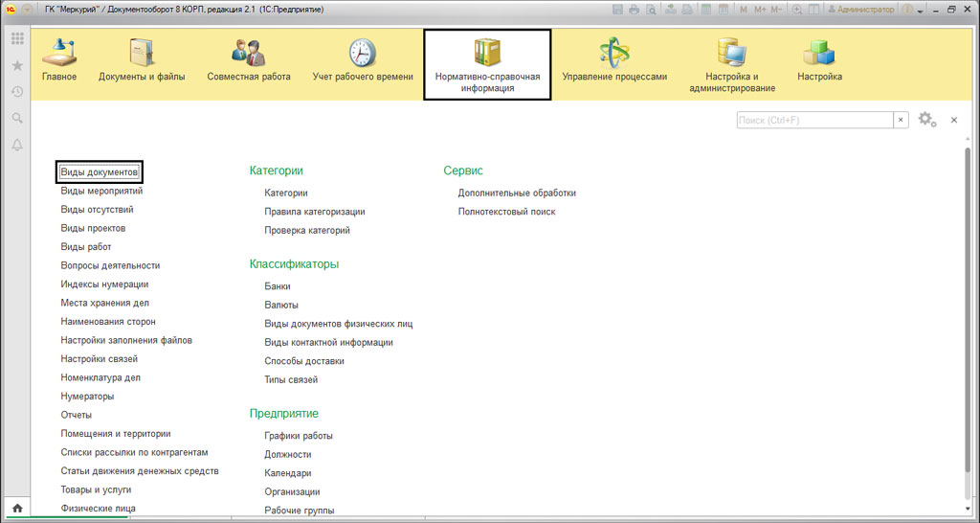Screen dimensions: 980x523
Task: Open the Банки classifier link
Action: click(278, 286)
